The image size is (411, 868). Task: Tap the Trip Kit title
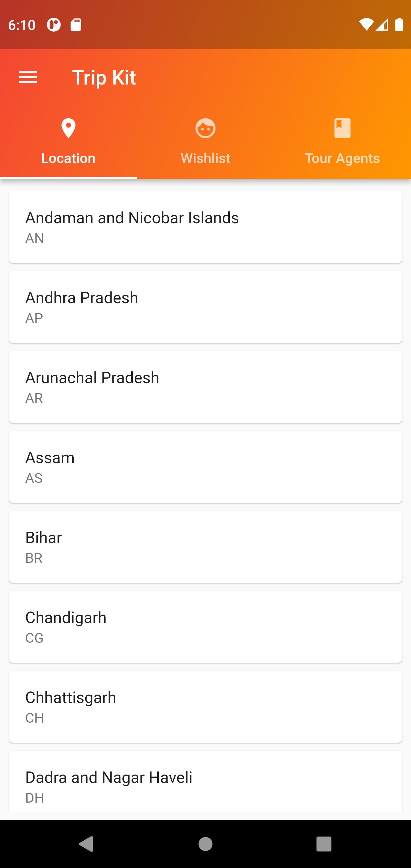(104, 77)
